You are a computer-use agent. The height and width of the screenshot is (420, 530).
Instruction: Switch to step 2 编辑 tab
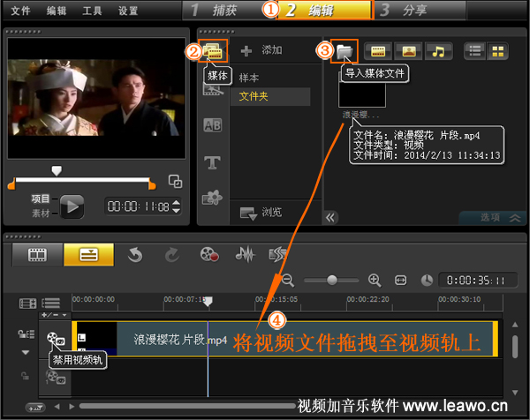coord(324,10)
